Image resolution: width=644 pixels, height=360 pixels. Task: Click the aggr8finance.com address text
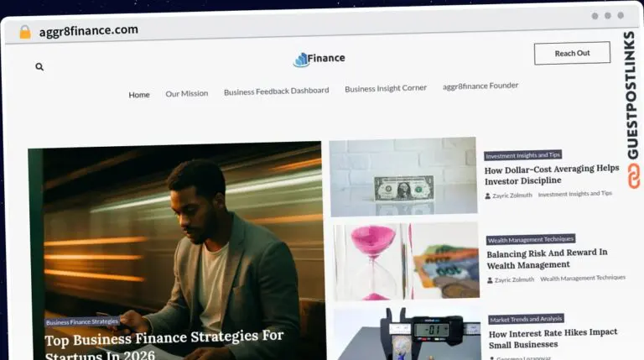coord(89,30)
